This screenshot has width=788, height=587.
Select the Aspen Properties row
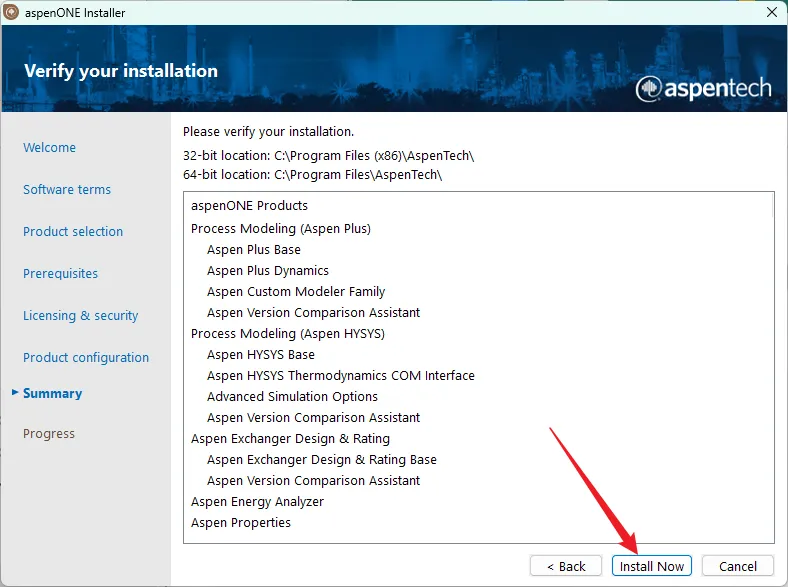(241, 523)
